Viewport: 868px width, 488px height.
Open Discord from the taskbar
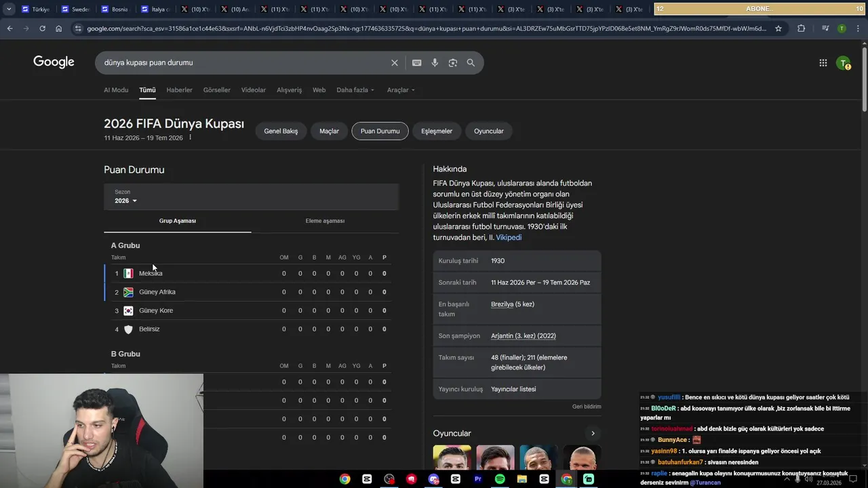[x=433, y=479]
